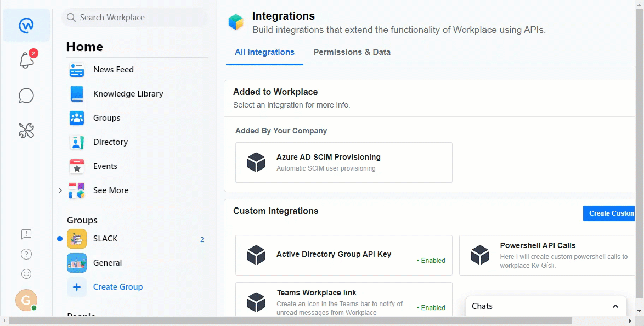
Task: Open the Azure AD SCIM Provisioning integration
Action: pyautogui.click(x=343, y=162)
